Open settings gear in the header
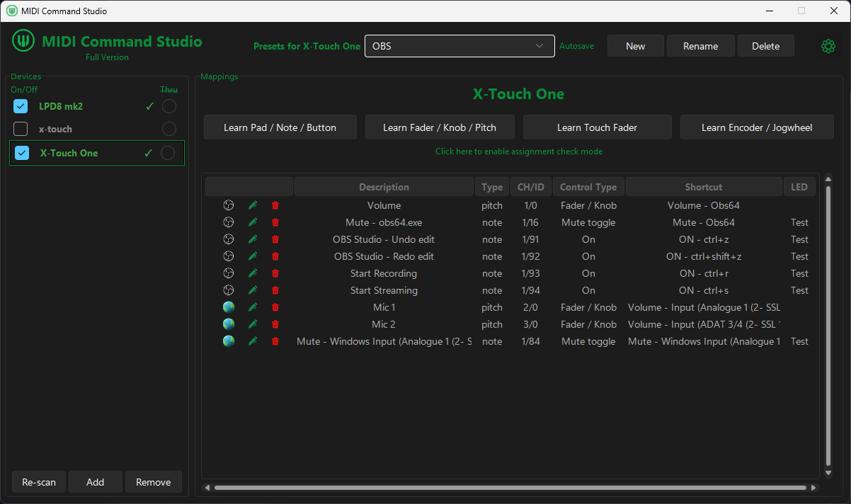Screen dimensions: 851x504 point(828,46)
